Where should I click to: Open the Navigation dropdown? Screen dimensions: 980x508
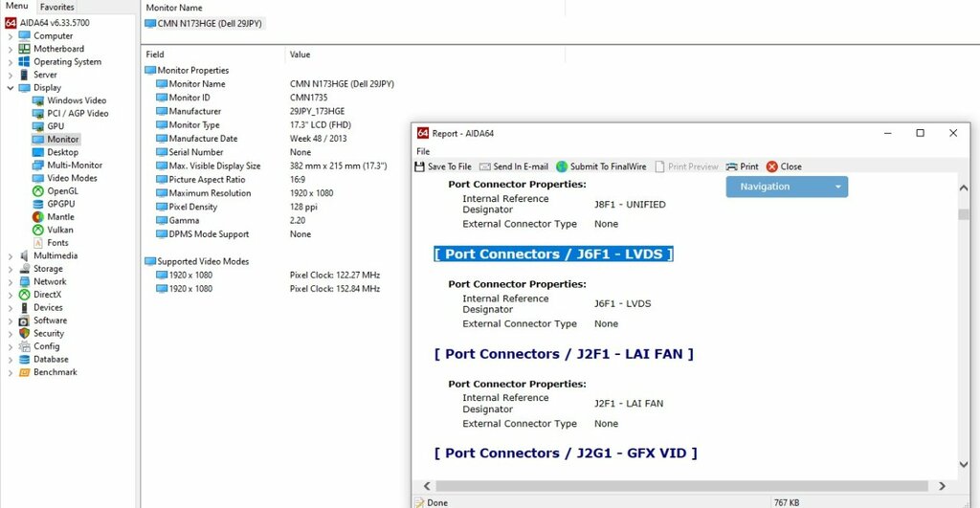tap(787, 187)
